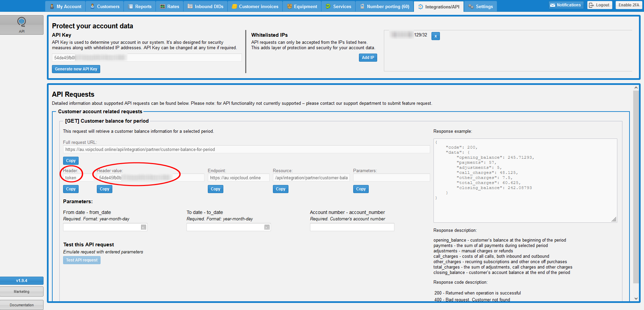644x310 pixels.
Task: Open the API sidebar globe icon
Action: (x=22, y=22)
